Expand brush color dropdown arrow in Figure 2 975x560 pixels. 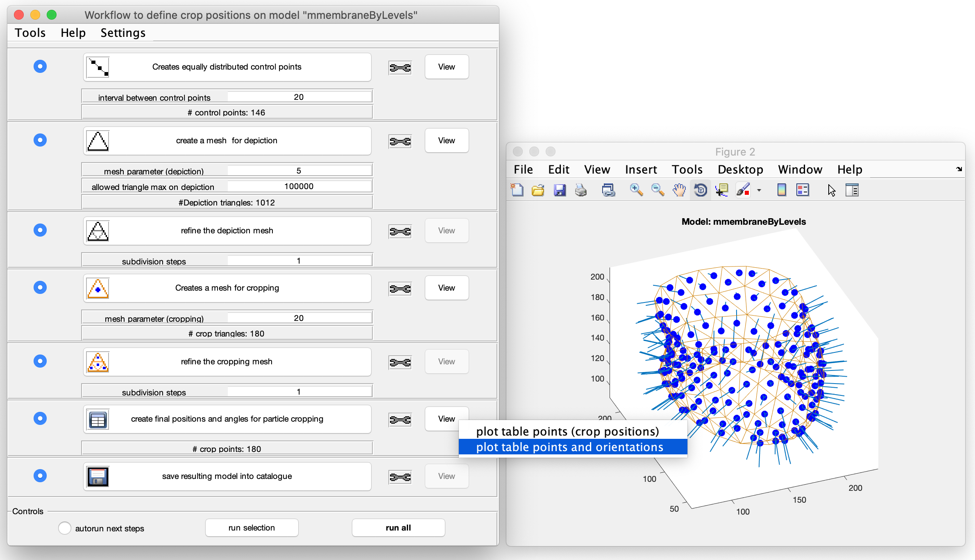759,190
